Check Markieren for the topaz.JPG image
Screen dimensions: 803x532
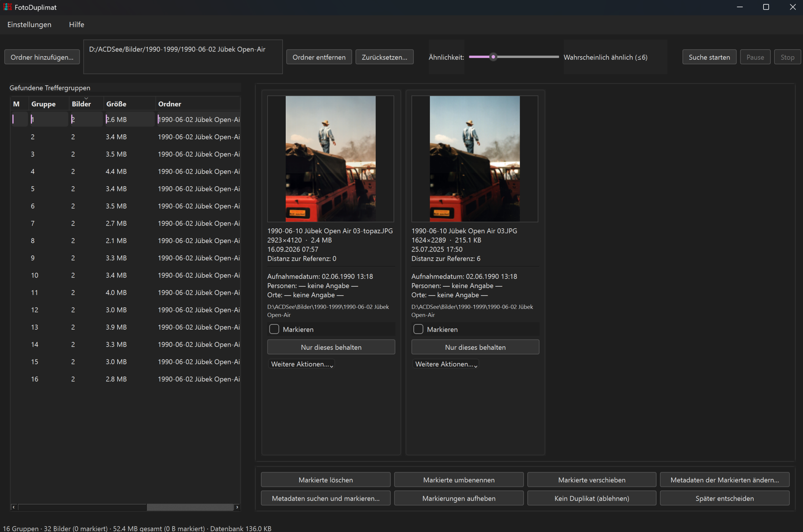(x=274, y=329)
